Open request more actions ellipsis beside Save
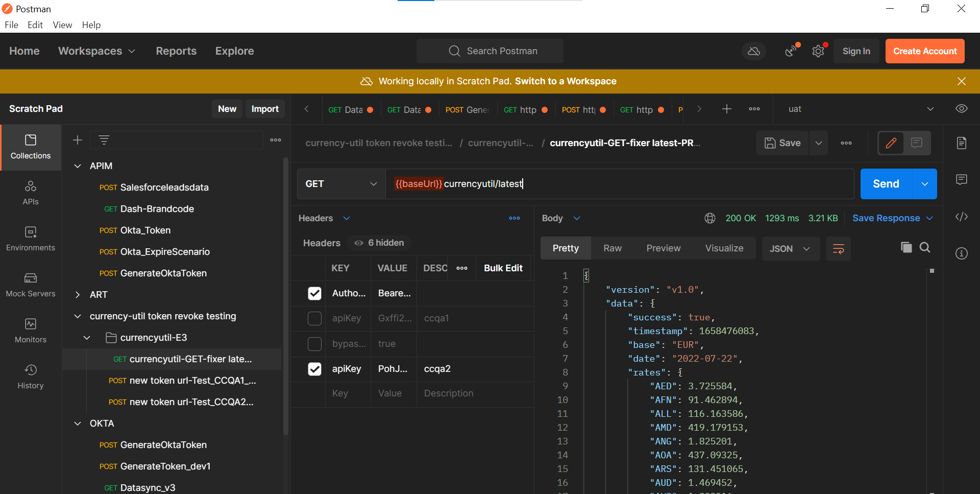Viewport: 980px width, 494px height. tap(846, 143)
